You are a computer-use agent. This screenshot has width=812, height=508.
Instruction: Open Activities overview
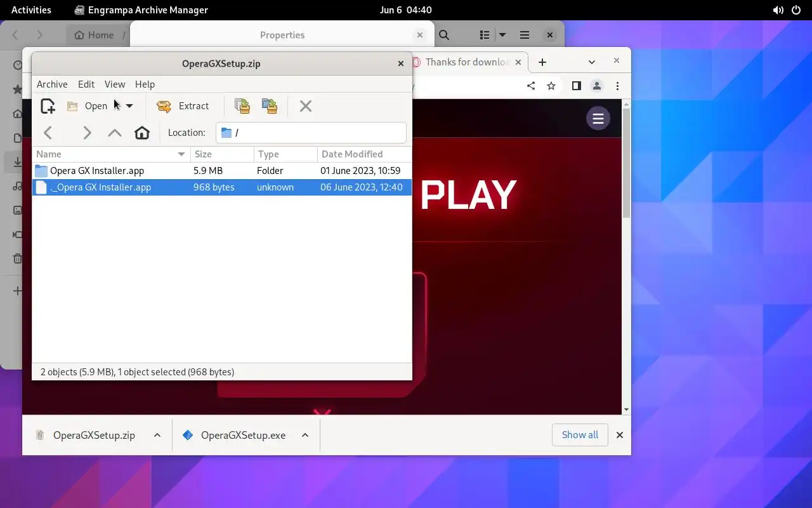click(x=31, y=10)
